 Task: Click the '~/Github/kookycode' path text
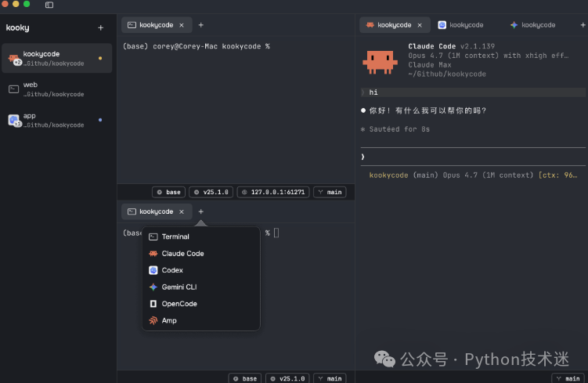coord(447,74)
